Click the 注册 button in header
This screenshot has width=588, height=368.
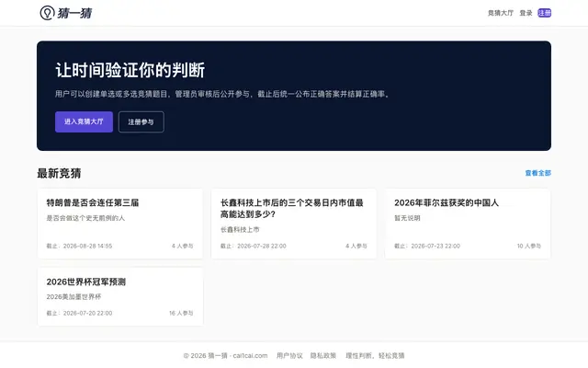(544, 13)
